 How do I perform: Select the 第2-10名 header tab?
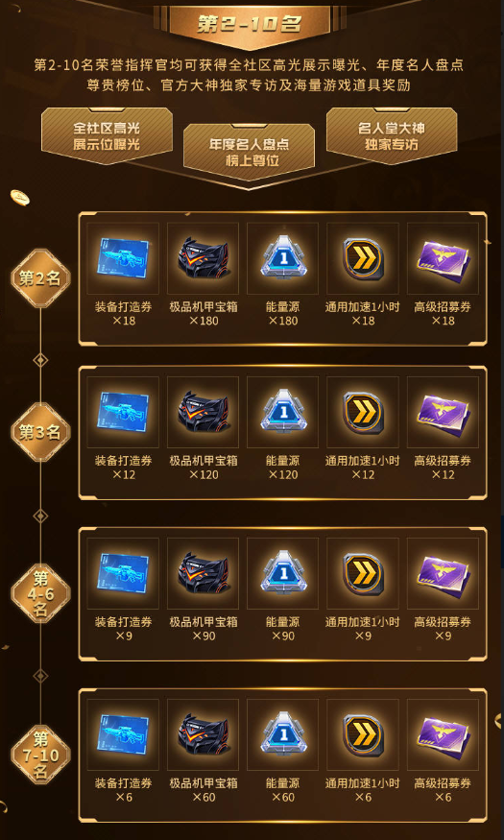pos(249,25)
